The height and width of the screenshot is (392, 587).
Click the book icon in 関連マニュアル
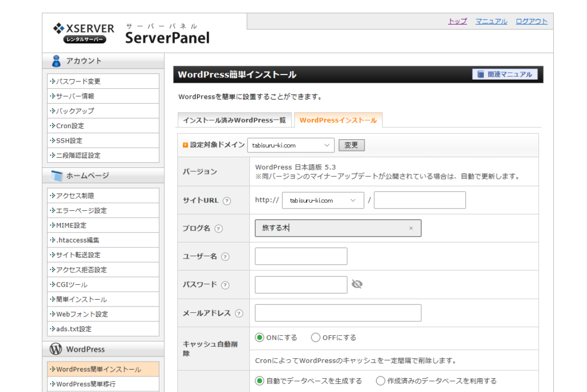tap(481, 74)
